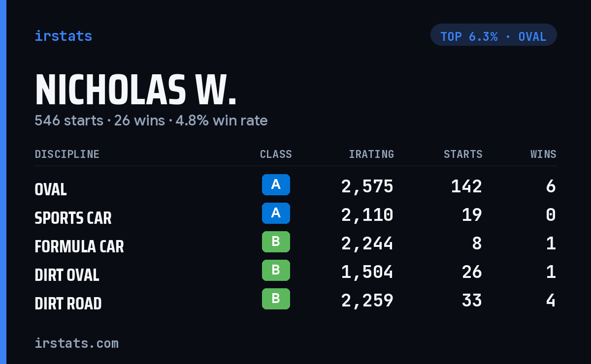Select the OVAL discipline row label
This screenshot has width=591, height=364.
[x=51, y=189]
